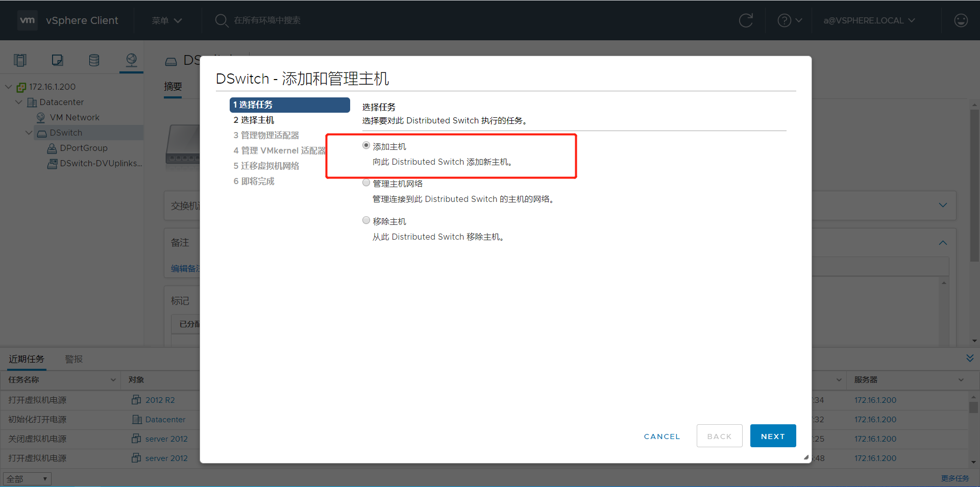Select the 添加主机 radio option

click(x=366, y=145)
